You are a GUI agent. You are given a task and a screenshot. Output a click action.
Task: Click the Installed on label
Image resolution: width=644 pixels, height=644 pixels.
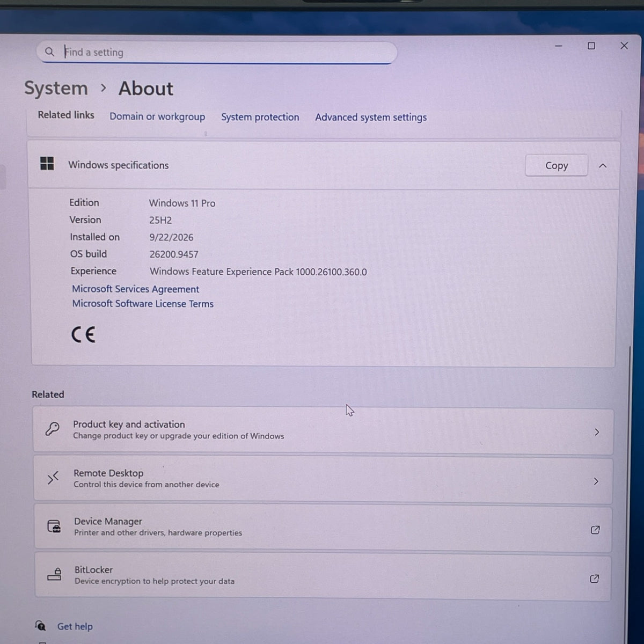click(95, 237)
